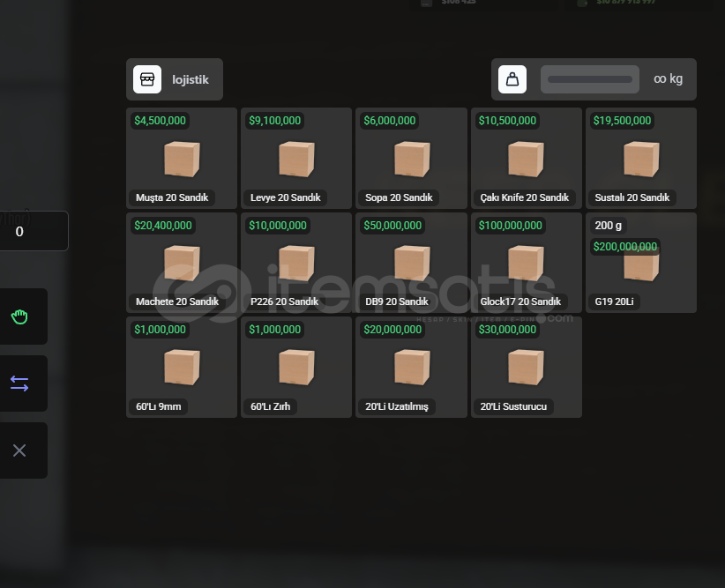Select the Muşta 20 Sandık crate
The width and height of the screenshot is (725, 588).
(182, 159)
